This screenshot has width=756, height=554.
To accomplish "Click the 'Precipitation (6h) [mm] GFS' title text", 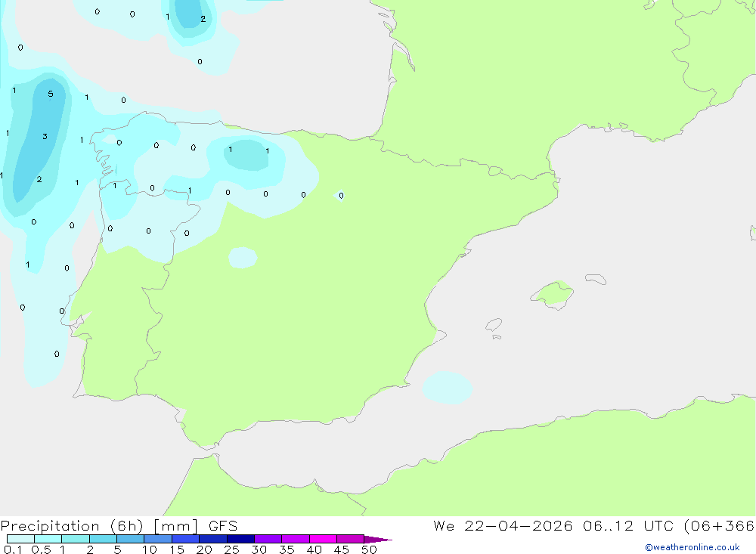I will [x=119, y=525].
